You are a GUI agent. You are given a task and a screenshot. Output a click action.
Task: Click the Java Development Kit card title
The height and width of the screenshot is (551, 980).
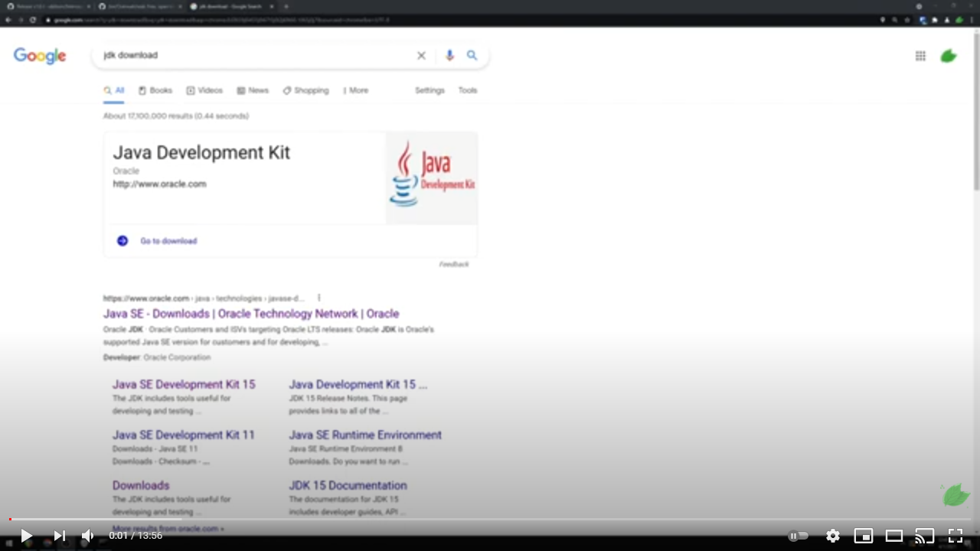pos(201,152)
